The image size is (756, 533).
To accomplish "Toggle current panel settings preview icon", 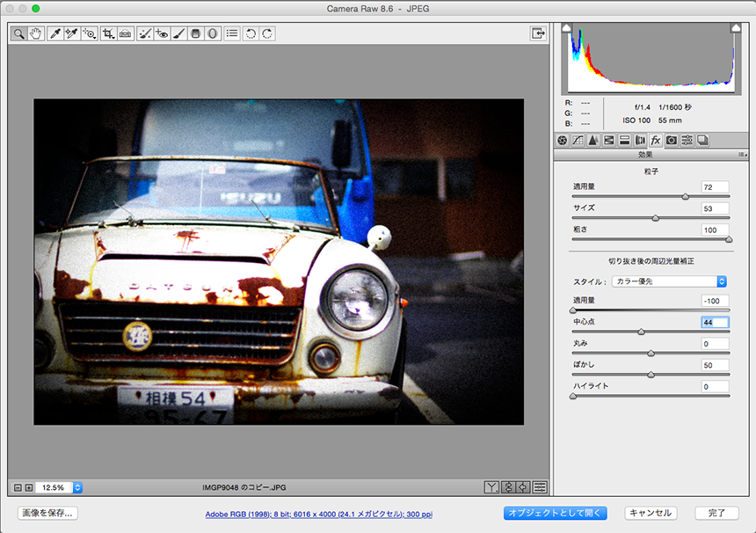I will pos(540,487).
